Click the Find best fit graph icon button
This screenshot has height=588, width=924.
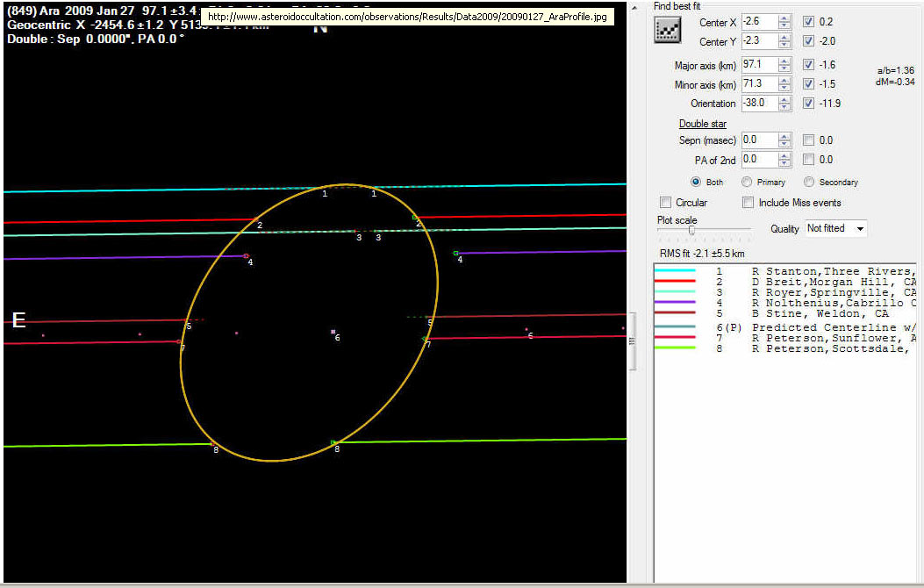pos(667,30)
